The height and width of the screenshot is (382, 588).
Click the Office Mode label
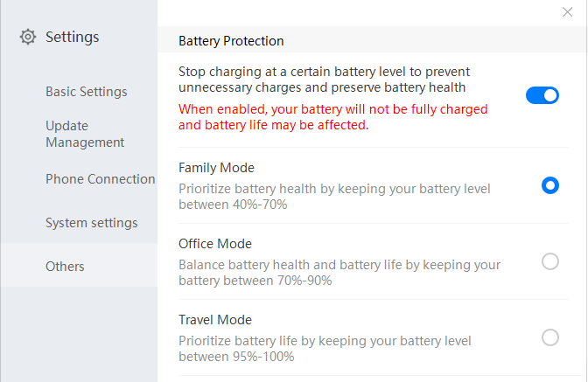coord(215,244)
